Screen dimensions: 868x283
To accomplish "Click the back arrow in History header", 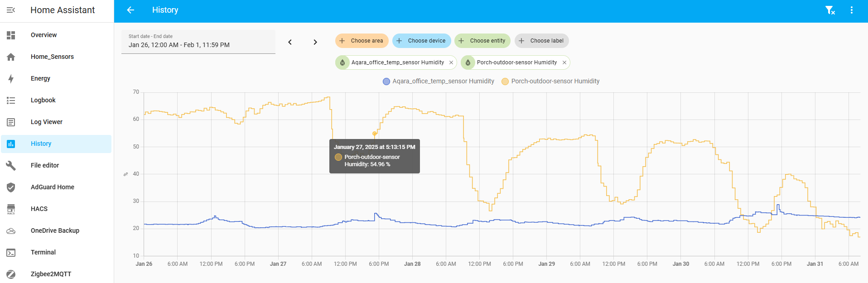I will point(130,10).
